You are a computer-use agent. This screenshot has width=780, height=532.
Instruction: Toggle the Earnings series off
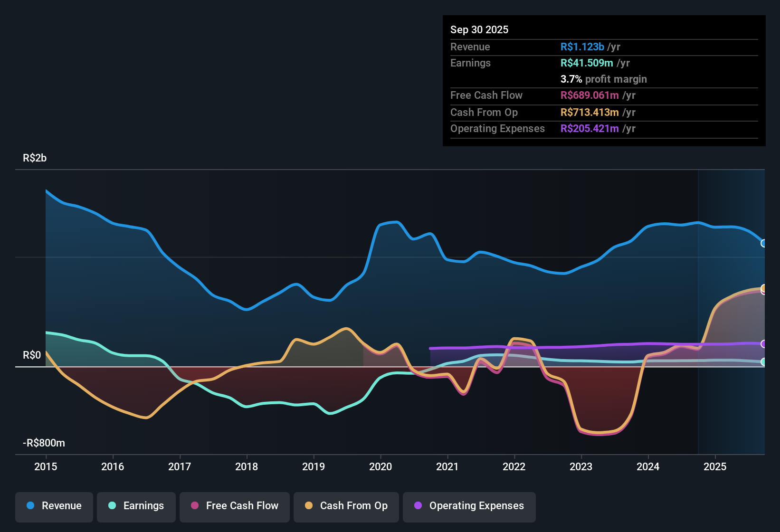[136, 506]
